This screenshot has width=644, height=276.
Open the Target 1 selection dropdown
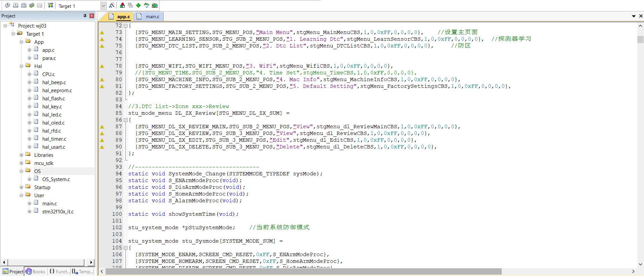[104, 6]
